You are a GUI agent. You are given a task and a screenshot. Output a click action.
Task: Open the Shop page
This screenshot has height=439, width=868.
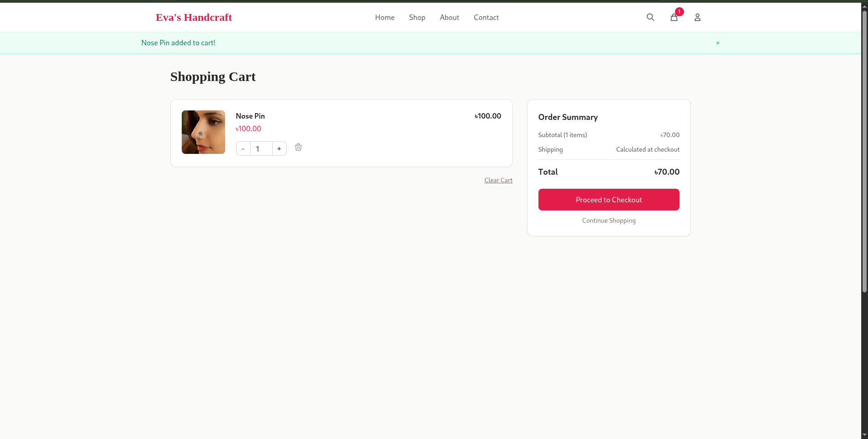(x=417, y=17)
